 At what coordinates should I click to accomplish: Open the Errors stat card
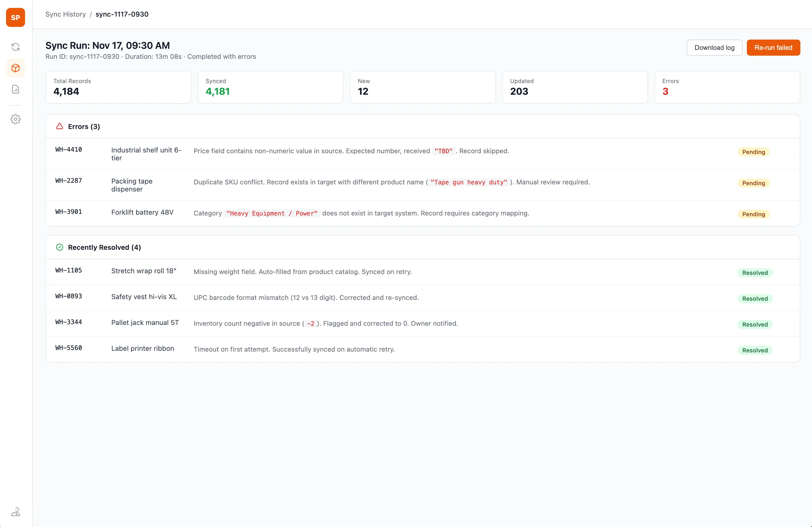727,87
